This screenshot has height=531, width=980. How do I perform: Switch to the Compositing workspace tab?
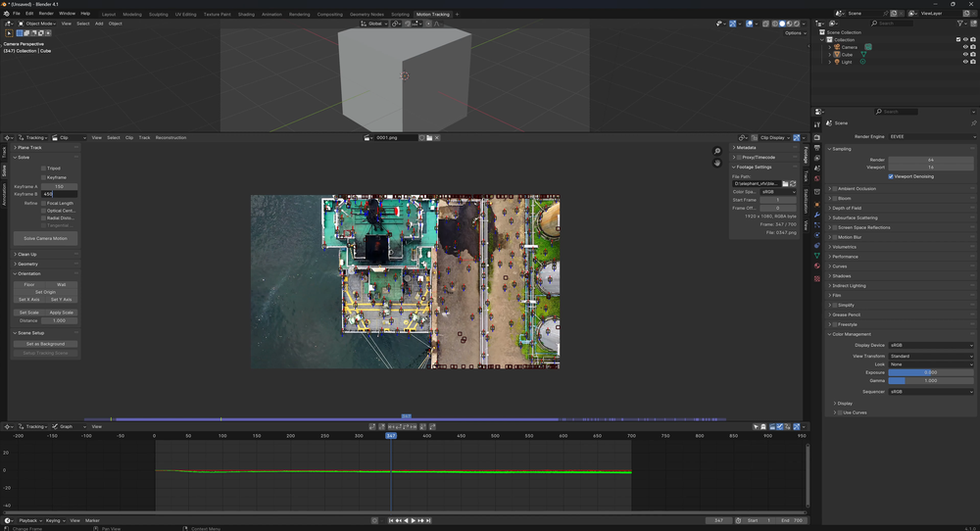[329, 14]
